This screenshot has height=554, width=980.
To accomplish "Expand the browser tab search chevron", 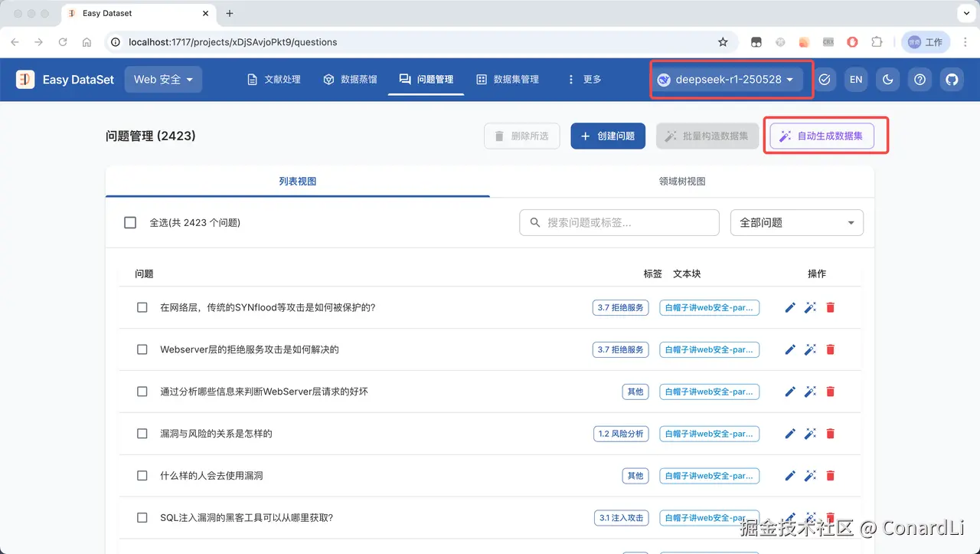I will pos(965,13).
